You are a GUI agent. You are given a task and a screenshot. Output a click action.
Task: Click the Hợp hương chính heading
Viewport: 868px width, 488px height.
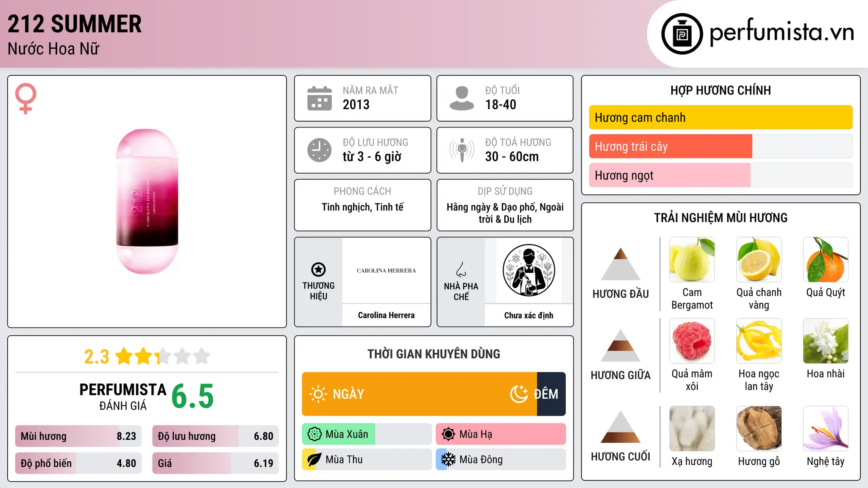(x=721, y=90)
